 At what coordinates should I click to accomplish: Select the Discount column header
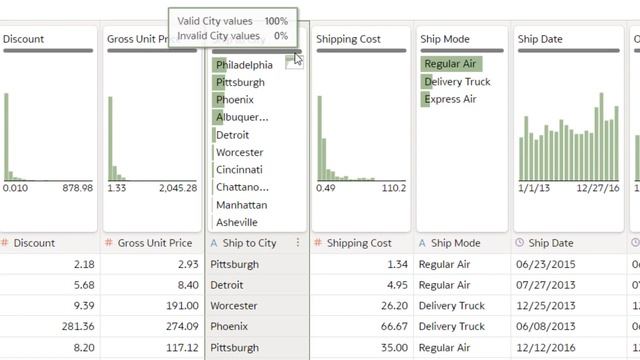coord(34,243)
